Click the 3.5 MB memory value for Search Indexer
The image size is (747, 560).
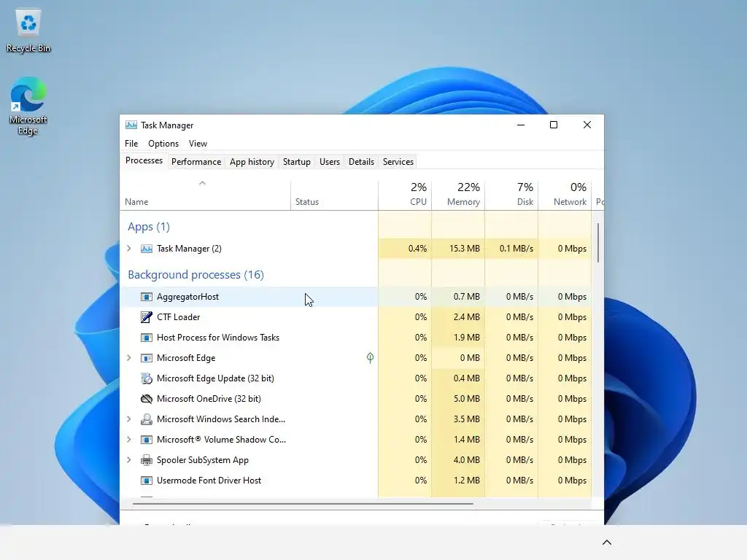466,419
